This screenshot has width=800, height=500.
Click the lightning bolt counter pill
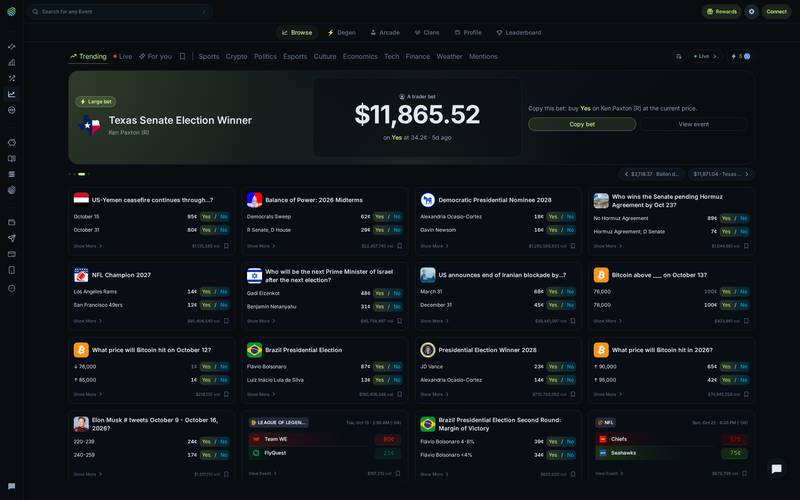[x=740, y=56]
